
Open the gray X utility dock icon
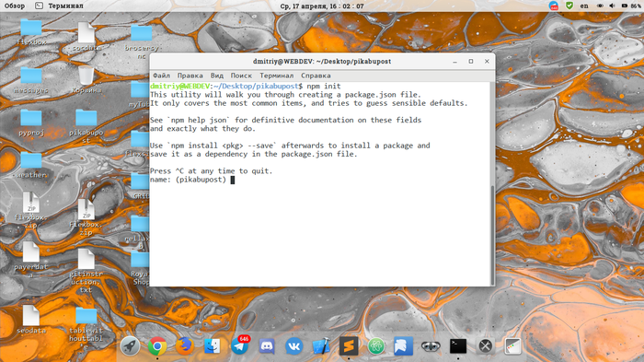click(x=486, y=346)
